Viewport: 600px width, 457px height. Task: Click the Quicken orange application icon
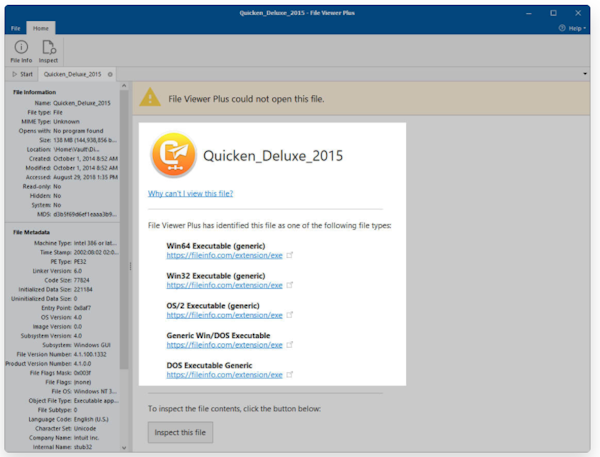coord(174,155)
